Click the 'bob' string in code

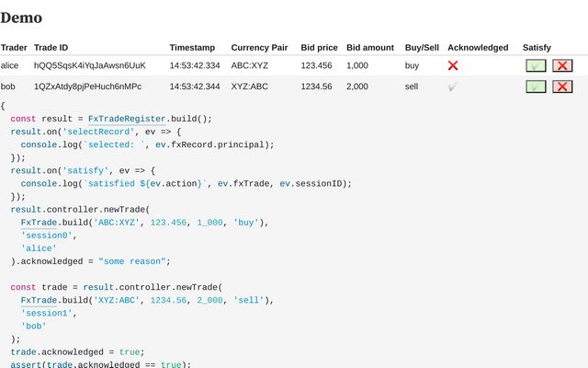[34, 327]
